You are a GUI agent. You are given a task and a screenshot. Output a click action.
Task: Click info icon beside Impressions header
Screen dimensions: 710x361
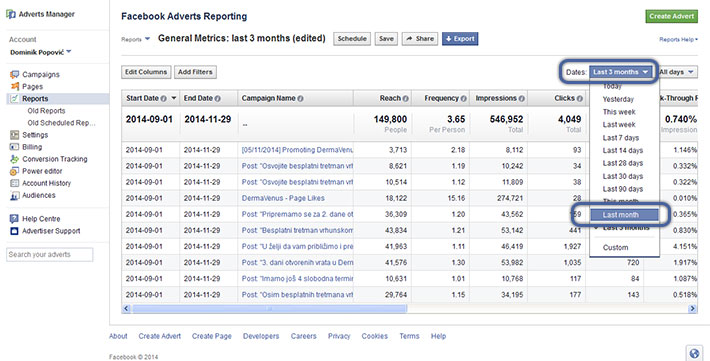[x=521, y=98]
